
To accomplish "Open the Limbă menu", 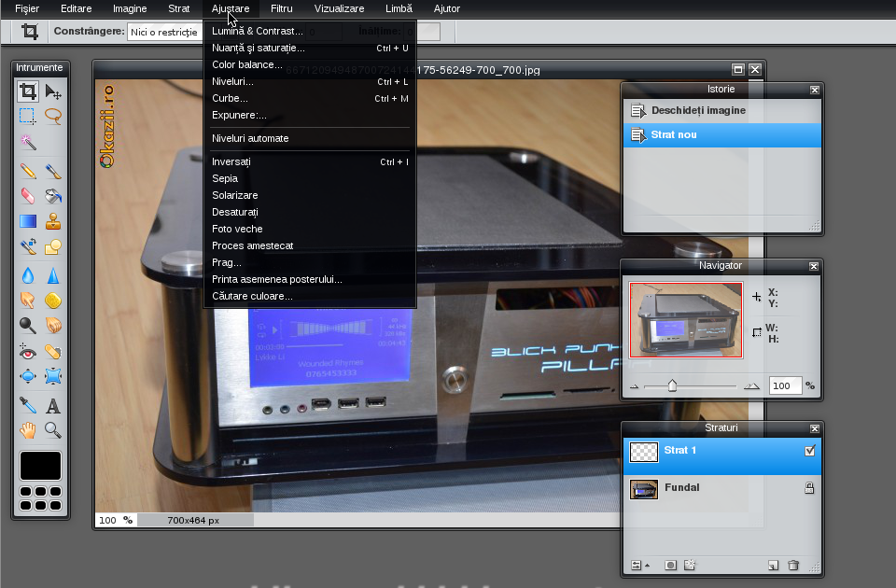I will 399,8.
